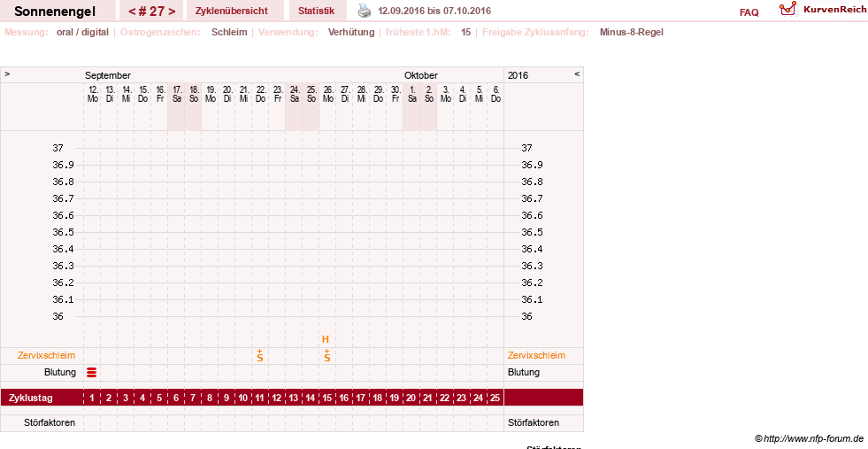
Task: Select the S+ mucus symbol on 22. Do
Action: 259,356
